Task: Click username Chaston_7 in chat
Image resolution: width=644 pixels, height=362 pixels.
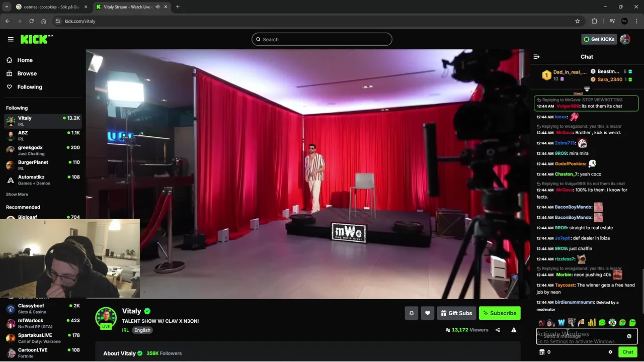Action: pyautogui.click(x=566, y=174)
